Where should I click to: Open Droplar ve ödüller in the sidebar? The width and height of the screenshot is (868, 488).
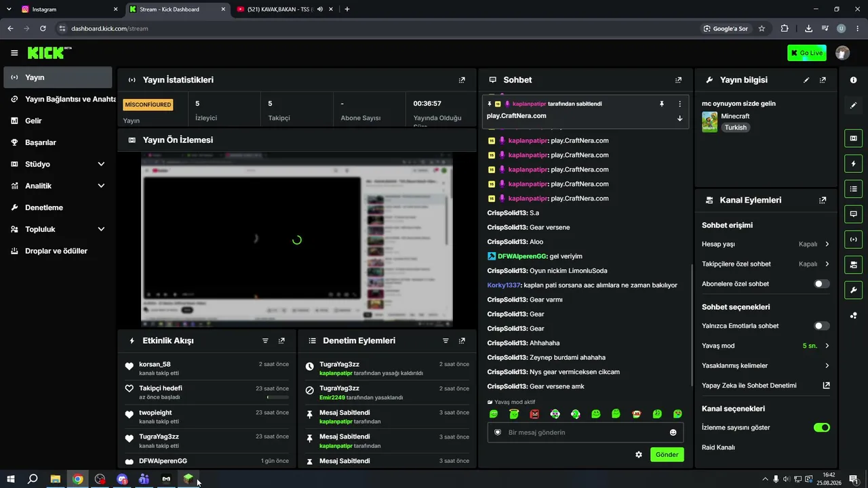58,251
